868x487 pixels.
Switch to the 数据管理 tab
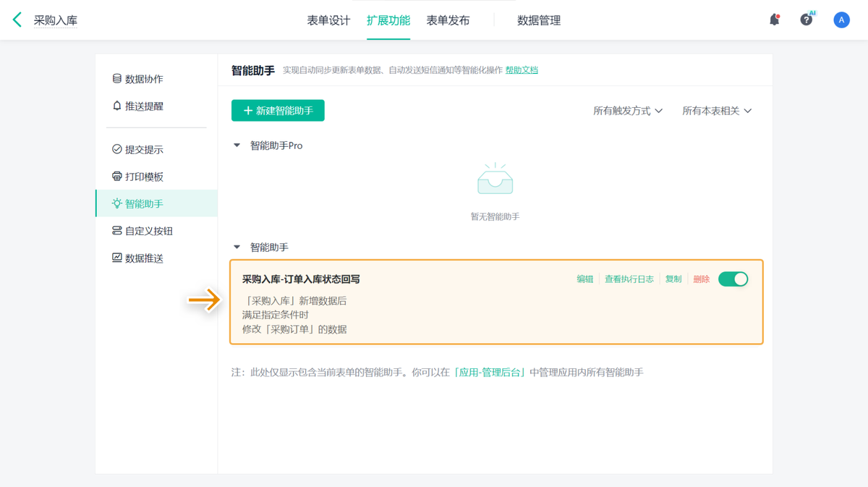539,20
